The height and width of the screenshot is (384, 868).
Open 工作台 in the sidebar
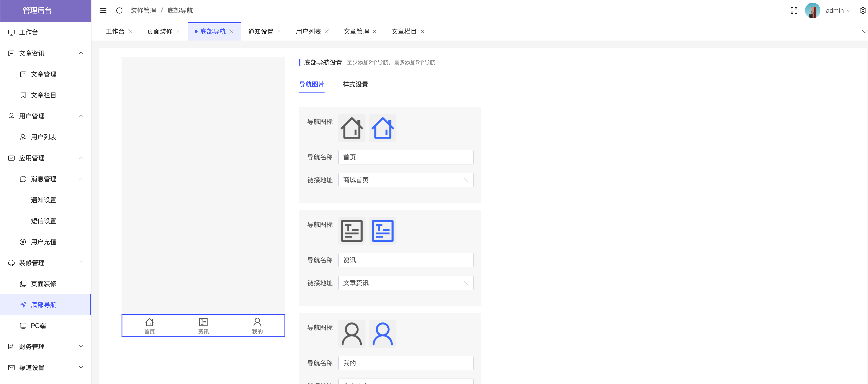pos(46,32)
